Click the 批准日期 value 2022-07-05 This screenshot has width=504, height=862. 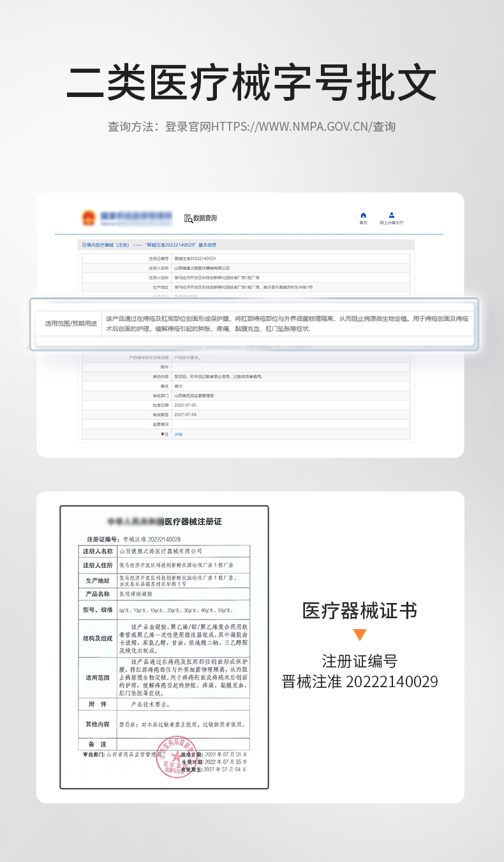click(x=185, y=405)
